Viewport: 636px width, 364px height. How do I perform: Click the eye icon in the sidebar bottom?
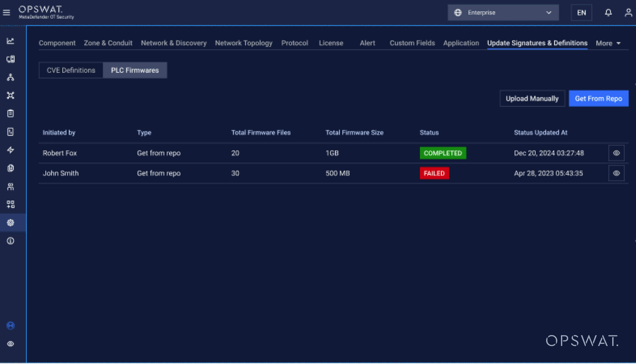(x=10, y=344)
